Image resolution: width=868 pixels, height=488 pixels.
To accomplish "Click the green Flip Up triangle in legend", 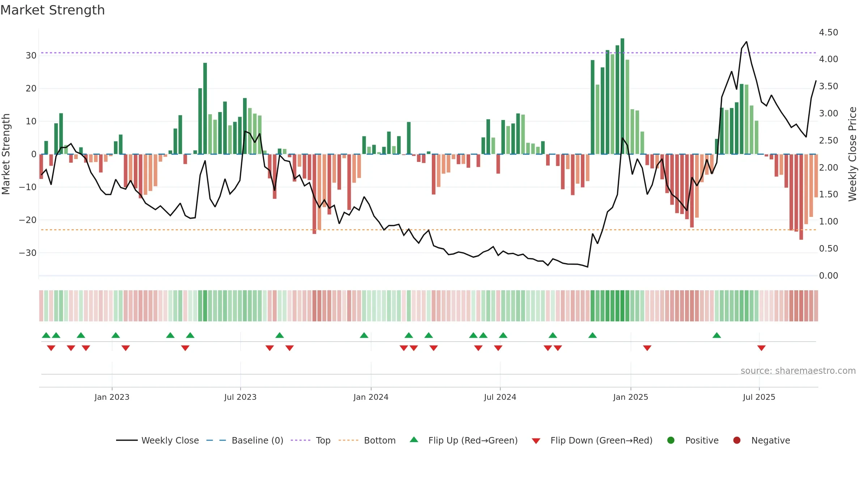I will tap(414, 440).
